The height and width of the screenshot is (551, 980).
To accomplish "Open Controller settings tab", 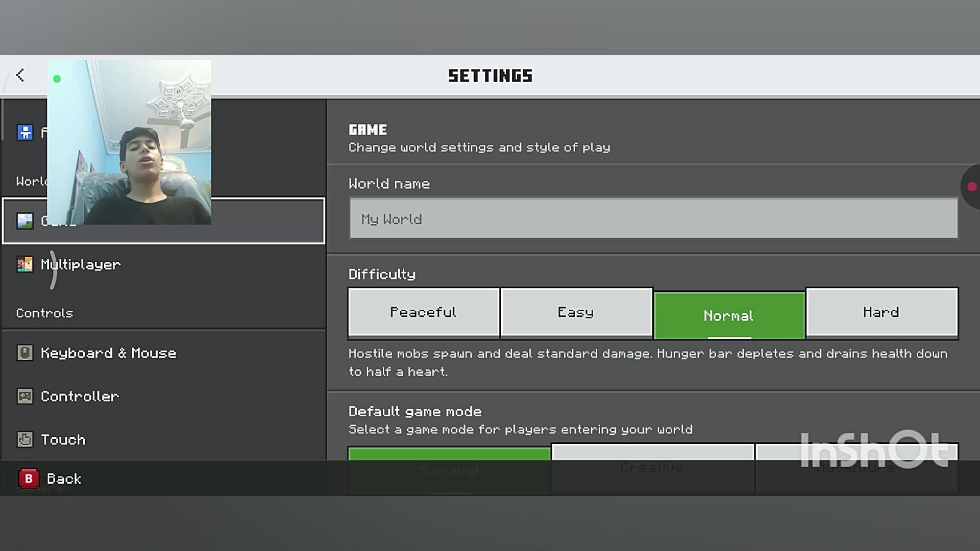I will (x=163, y=396).
